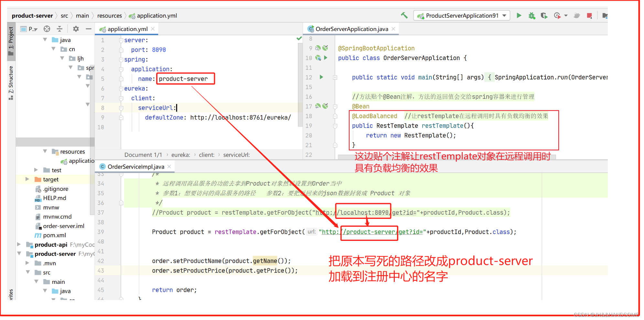This screenshot has width=644, height=320.
Task: Hide the Project panel with the minus icon
Action: (x=89, y=29)
